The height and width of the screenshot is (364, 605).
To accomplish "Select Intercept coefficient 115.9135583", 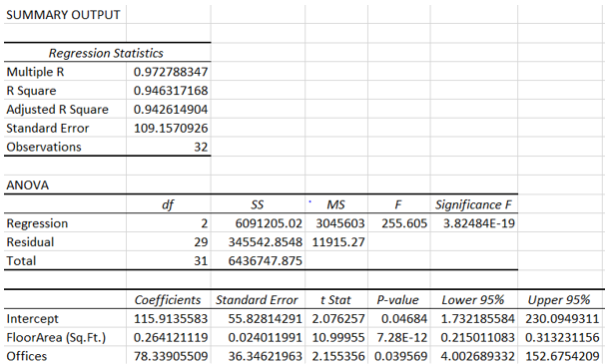I will 171,319.
